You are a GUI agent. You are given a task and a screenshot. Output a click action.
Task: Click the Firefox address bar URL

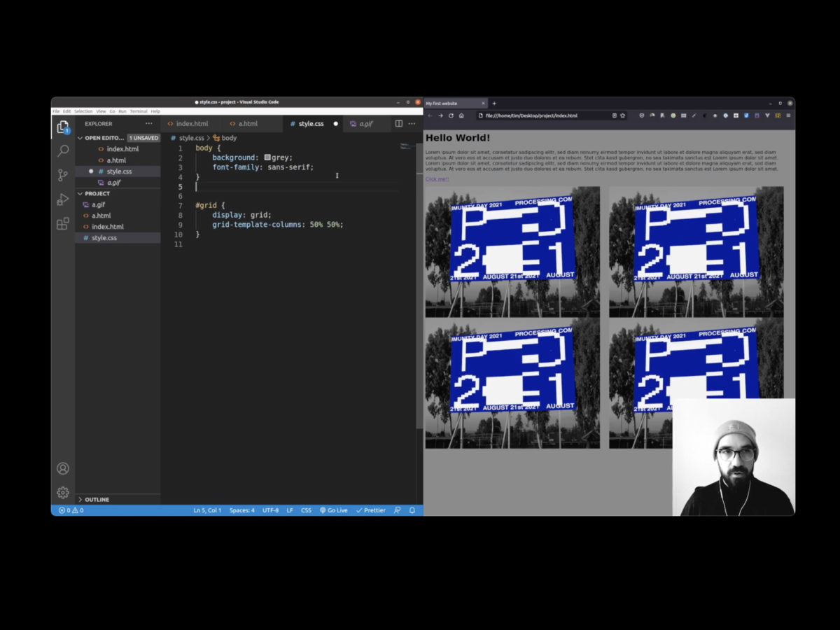click(532, 115)
